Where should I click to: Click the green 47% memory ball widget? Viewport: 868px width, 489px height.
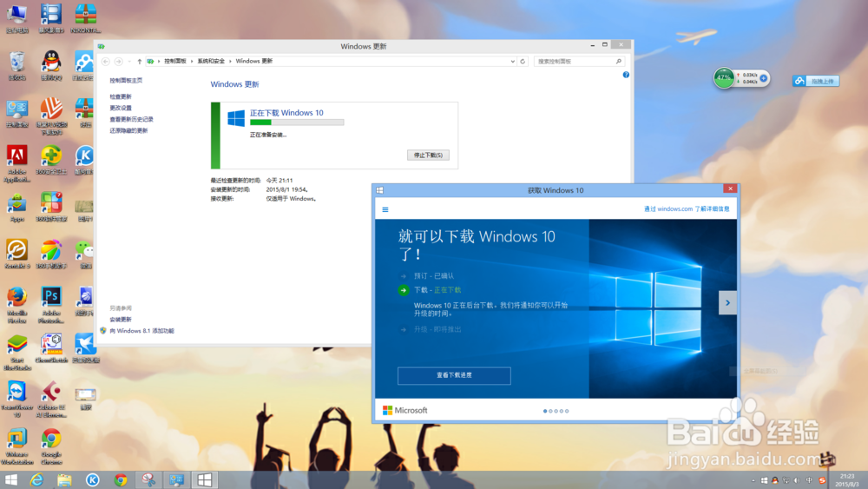pyautogui.click(x=724, y=78)
